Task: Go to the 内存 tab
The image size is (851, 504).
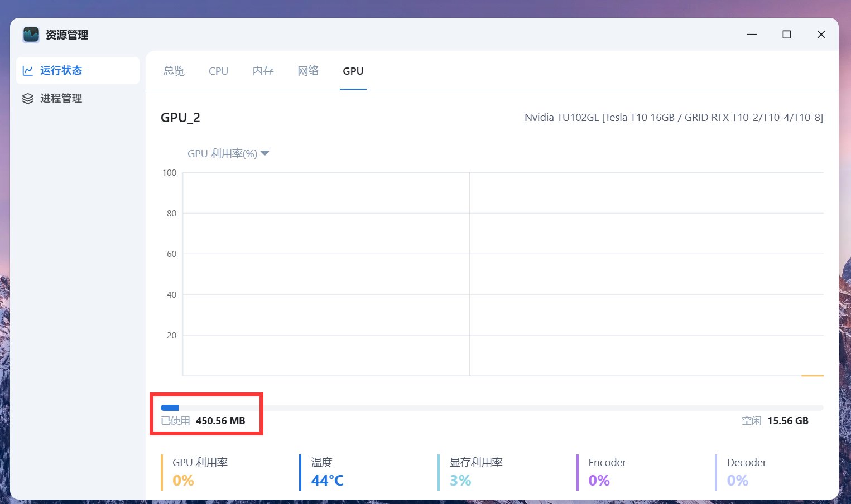Action: (x=263, y=71)
